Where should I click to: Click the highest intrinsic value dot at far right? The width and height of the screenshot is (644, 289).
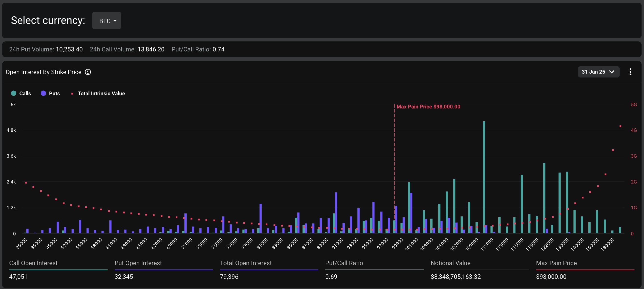tap(620, 126)
